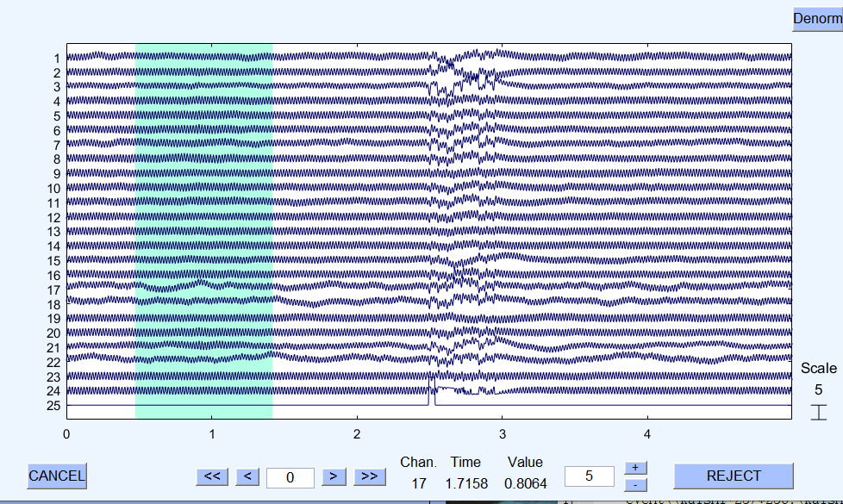Click the Value readout 0.8064
The width and height of the screenshot is (843, 504).
click(x=525, y=483)
